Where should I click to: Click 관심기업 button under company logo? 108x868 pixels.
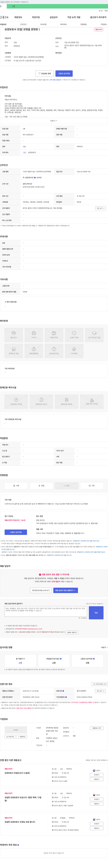(10, 737)
